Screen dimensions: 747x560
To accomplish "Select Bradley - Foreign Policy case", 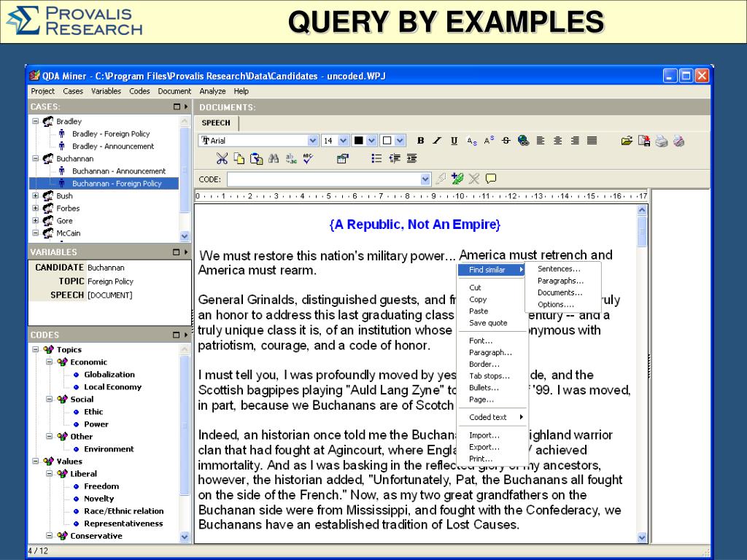I will (x=111, y=134).
